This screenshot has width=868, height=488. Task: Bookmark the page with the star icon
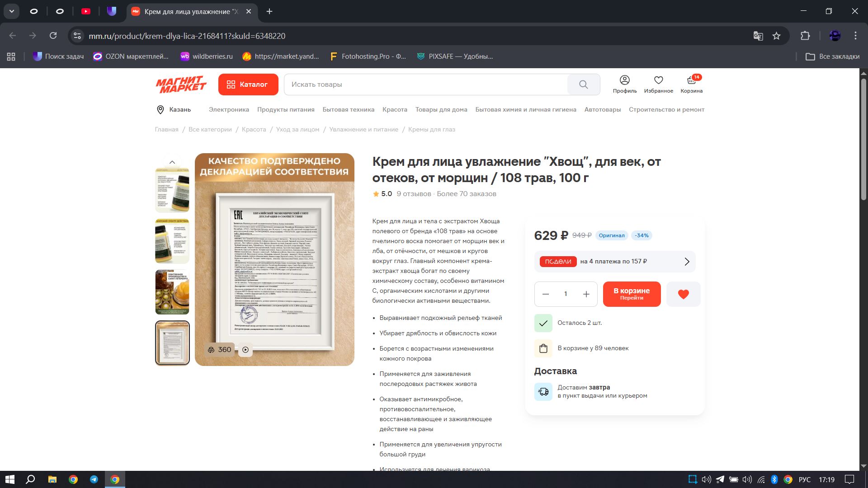pos(776,36)
